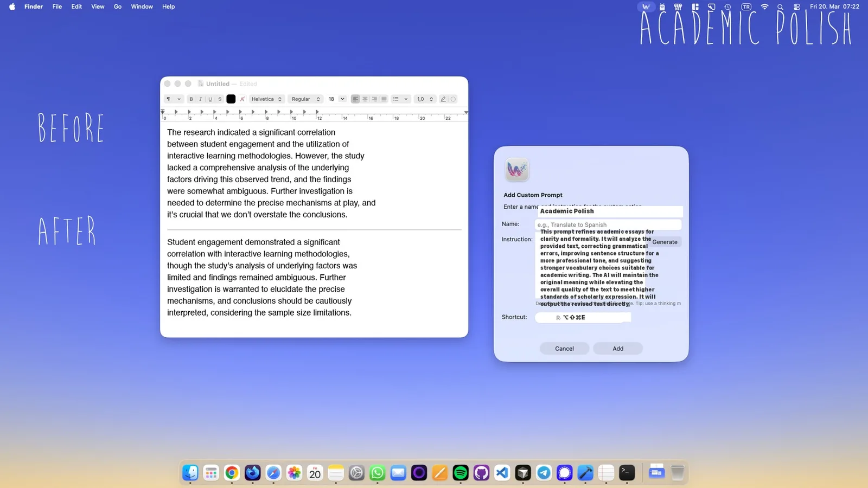The width and height of the screenshot is (868, 488).
Task: Open the Go menu
Action: (x=118, y=7)
